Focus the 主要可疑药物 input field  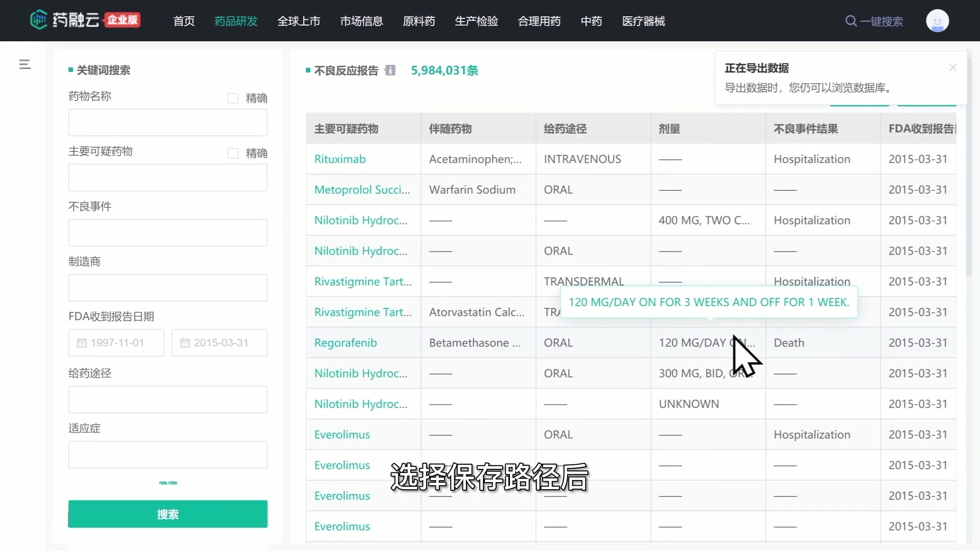click(167, 178)
